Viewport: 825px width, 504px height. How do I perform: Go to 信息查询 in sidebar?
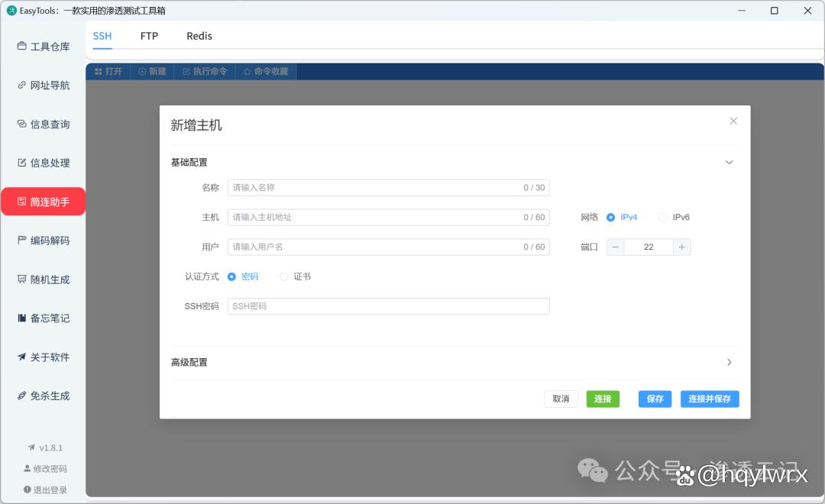pos(43,124)
